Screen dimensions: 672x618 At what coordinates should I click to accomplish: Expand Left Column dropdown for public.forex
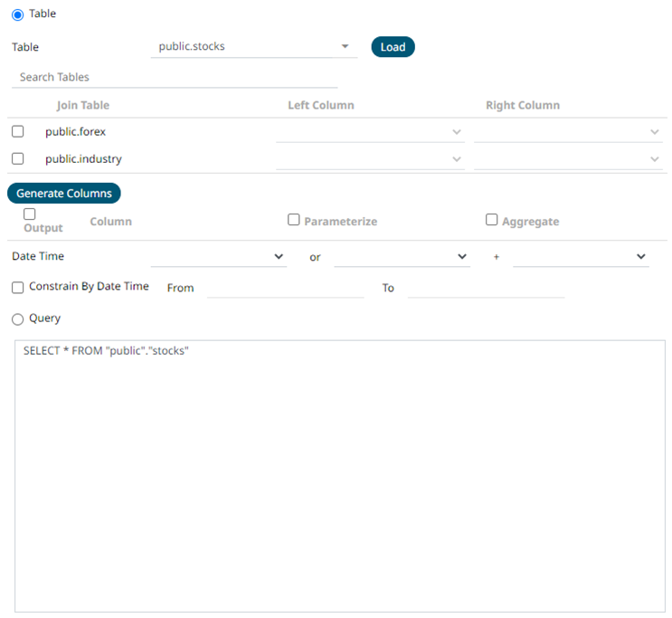tap(370, 132)
